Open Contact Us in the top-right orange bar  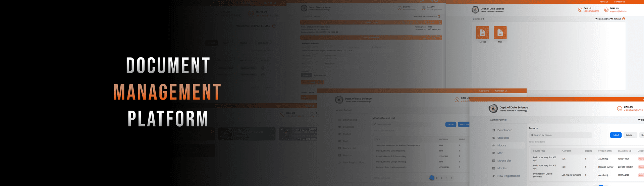point(619,2)
